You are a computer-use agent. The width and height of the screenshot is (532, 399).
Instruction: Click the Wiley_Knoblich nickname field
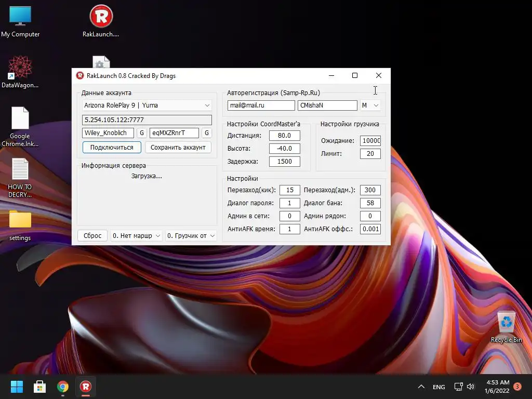click(108, 133)
